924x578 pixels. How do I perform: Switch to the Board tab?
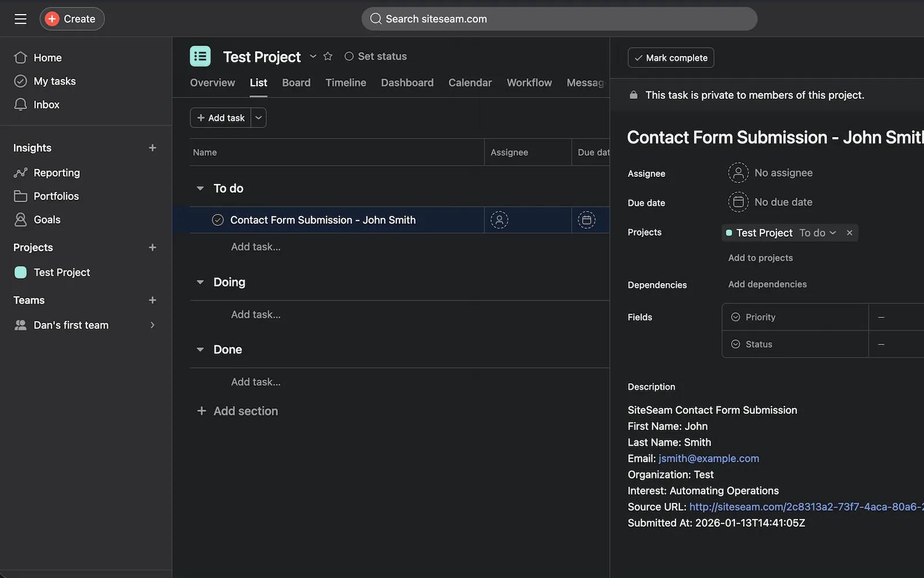(296, 83)
